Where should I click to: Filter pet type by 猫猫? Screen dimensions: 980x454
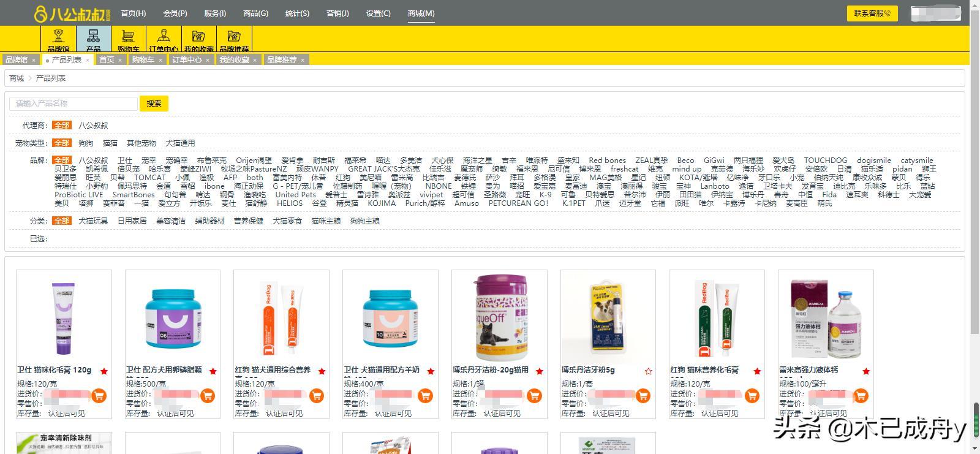pos(110,143)
